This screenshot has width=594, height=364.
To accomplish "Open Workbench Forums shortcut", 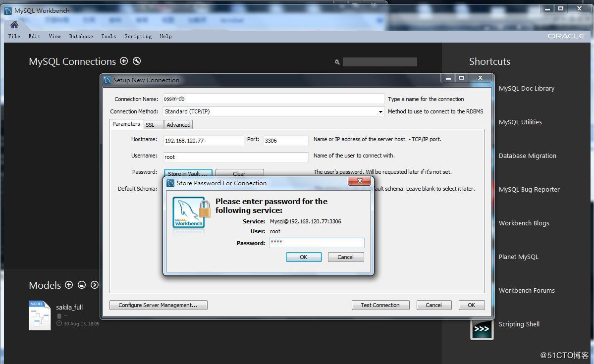I will tap(527, 291).
